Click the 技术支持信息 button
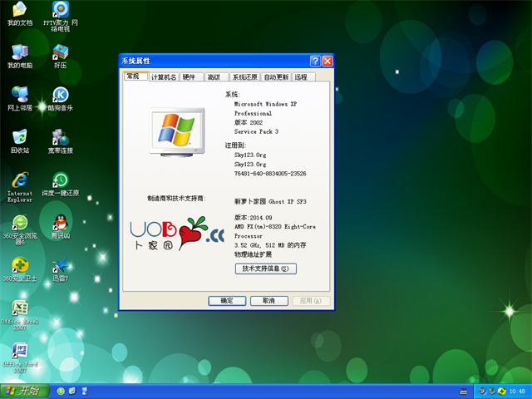532x399 pixels. pos(265,268)
